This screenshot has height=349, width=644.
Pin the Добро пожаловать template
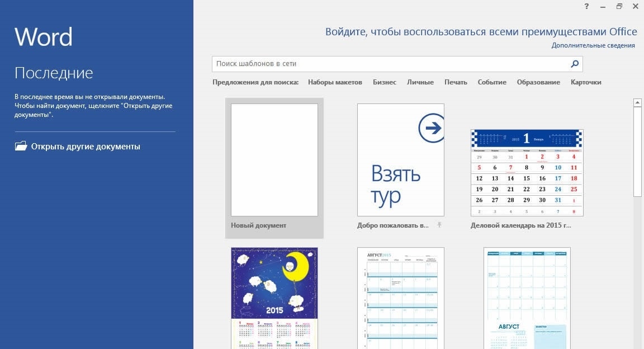click(x=439, y=225)
